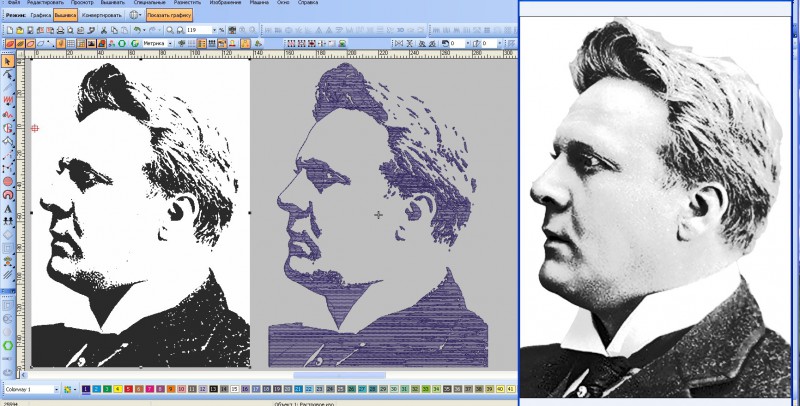Image resolution: width=800 pixels, height=406 pixels.
Task: Open the Изображение menu
Action: (225, 3)
